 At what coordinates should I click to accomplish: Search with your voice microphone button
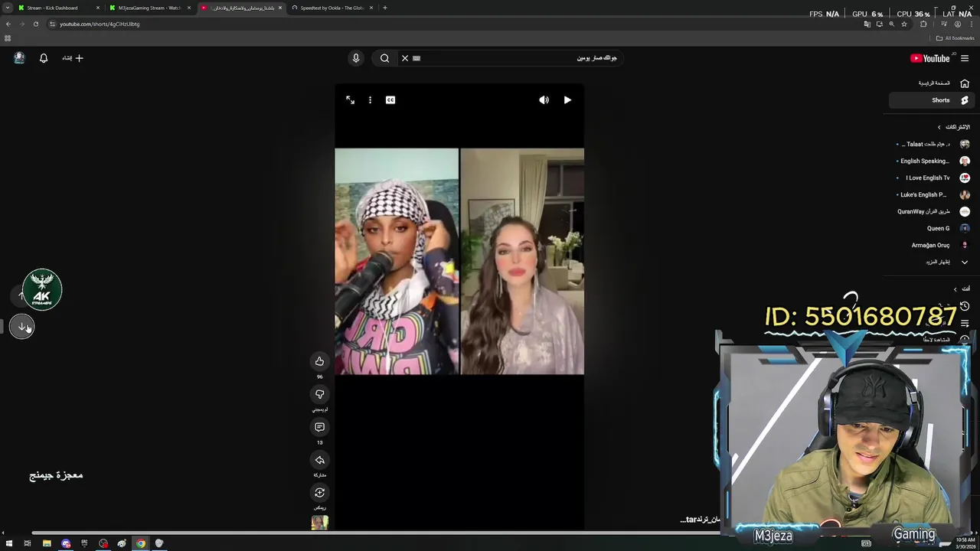[x=356, y=58]
